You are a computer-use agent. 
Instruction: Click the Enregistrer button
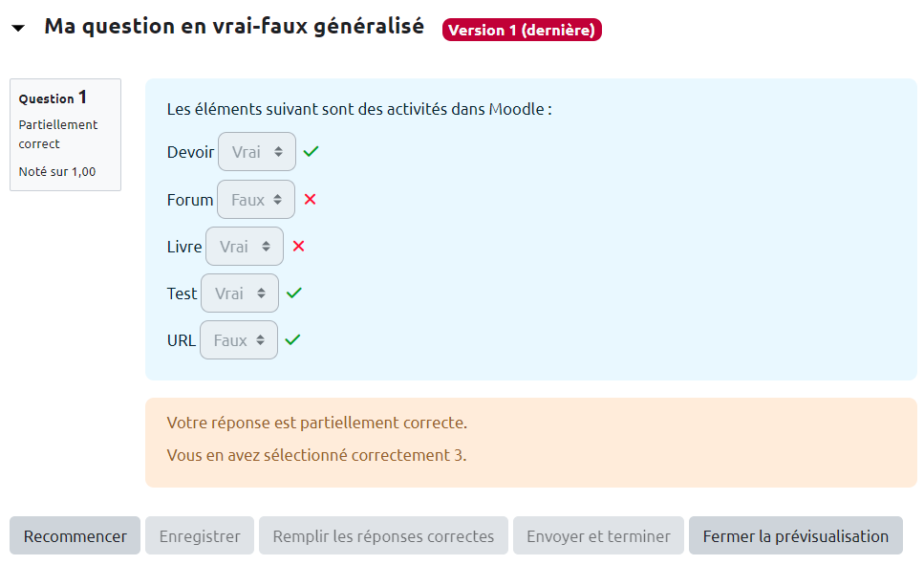[x=200, y=536]
